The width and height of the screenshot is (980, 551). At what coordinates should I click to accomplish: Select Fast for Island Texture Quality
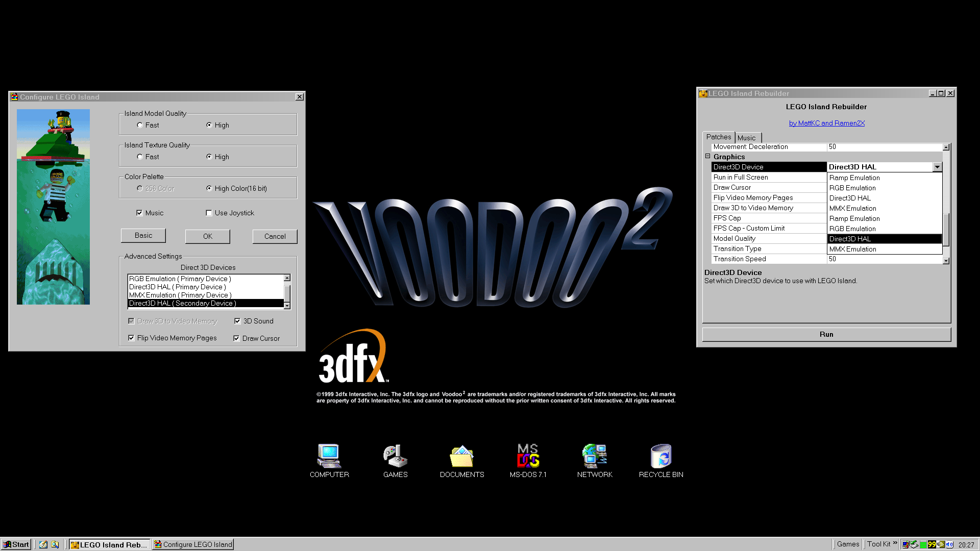[148, 157]
